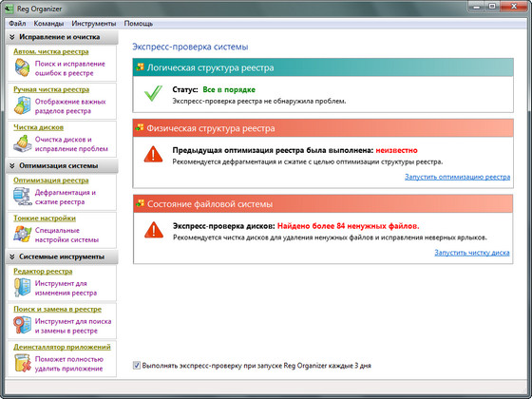This screenshot has height=399, width=532.
Task: Click 'Запустить чистку диска' link
Action: click(x=472, y=253)
